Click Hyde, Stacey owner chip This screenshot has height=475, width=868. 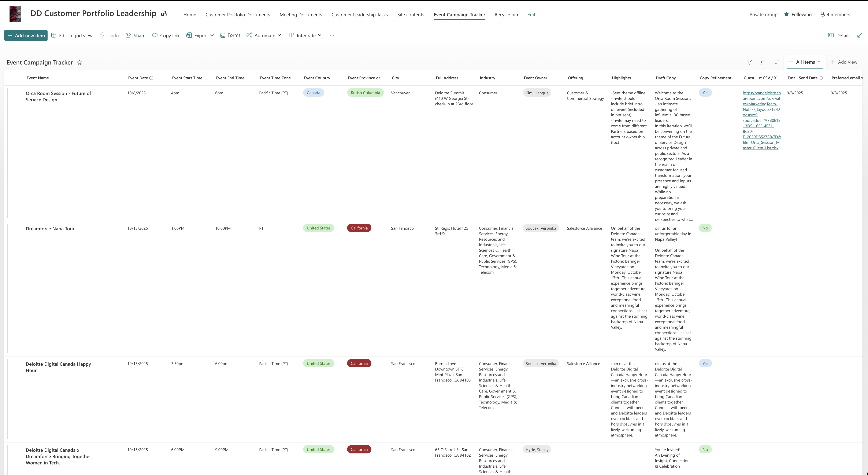pos(537,449)
